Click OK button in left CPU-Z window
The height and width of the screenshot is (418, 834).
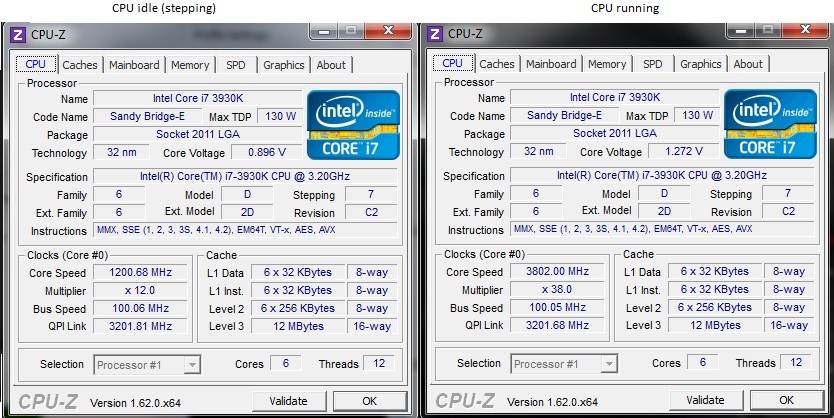tap(370, 401)
